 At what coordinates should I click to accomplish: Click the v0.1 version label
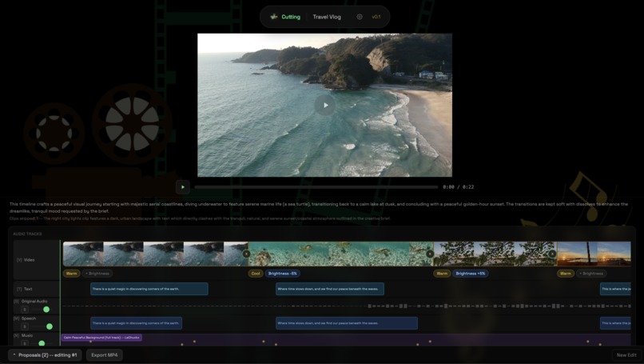click(376, 17)
